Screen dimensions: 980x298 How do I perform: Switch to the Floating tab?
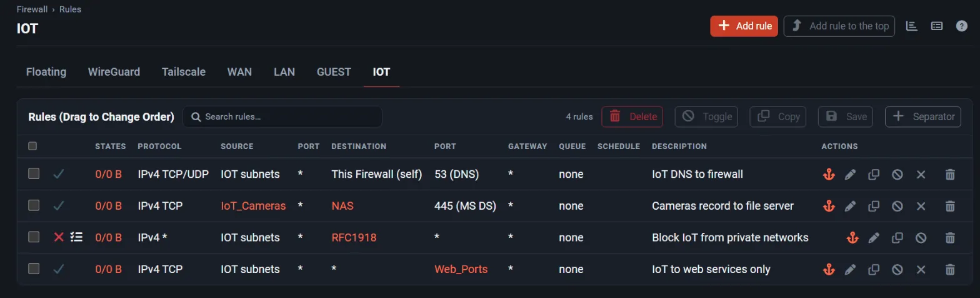tap(46, 71)
